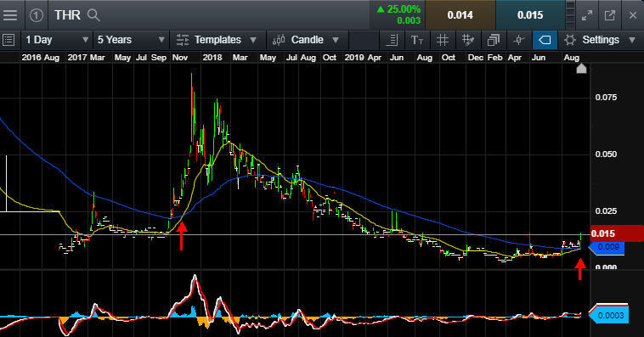This screenshot has width=644, height=337.
Task: Expand chart to full screen
Action: pyautogui.click(x=587, y=15)
